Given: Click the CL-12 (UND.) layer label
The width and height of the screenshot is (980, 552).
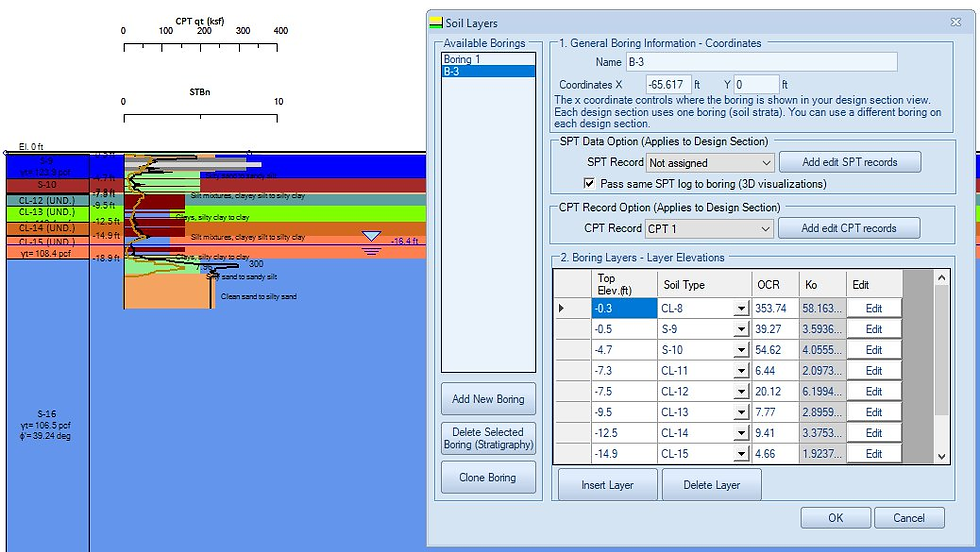Looking at the screenshot, I should 47,201.
